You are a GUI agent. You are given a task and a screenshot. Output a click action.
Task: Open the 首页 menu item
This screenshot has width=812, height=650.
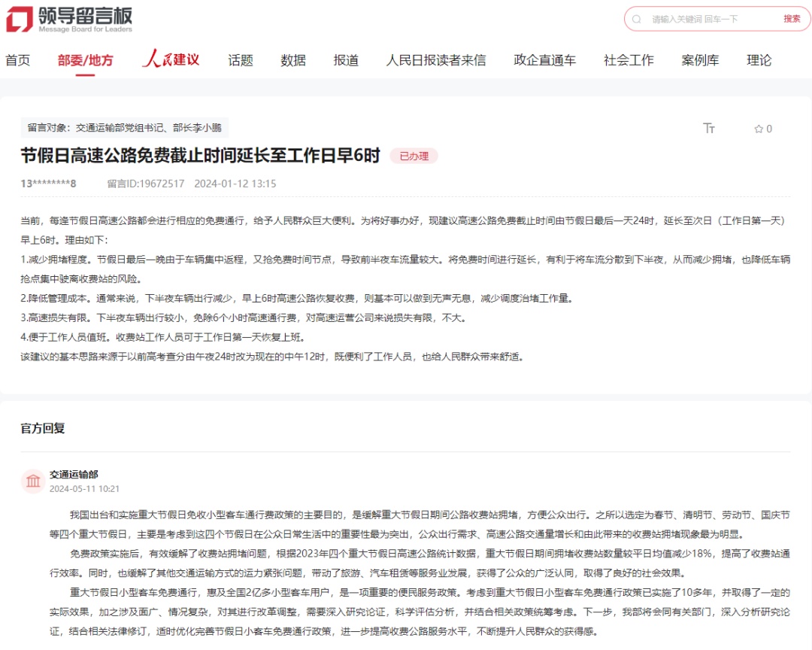[x=17, y=60]
